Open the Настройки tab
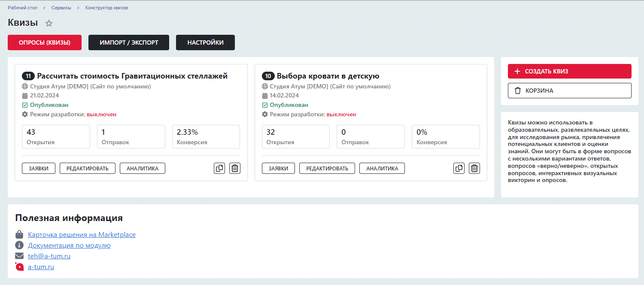This screenshot has width=644, height=285. pyautogui.click(x=205, y=42)
